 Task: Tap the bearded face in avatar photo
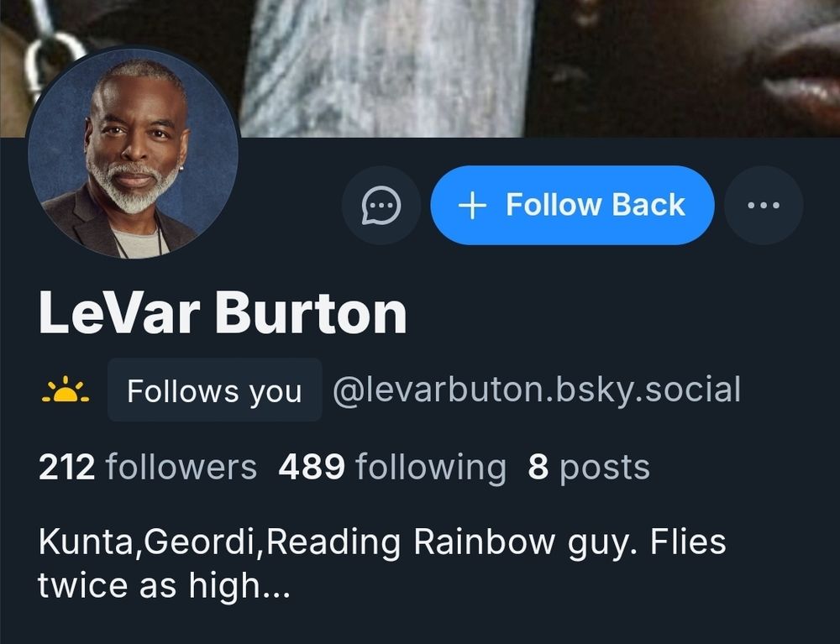coord(135,144)
